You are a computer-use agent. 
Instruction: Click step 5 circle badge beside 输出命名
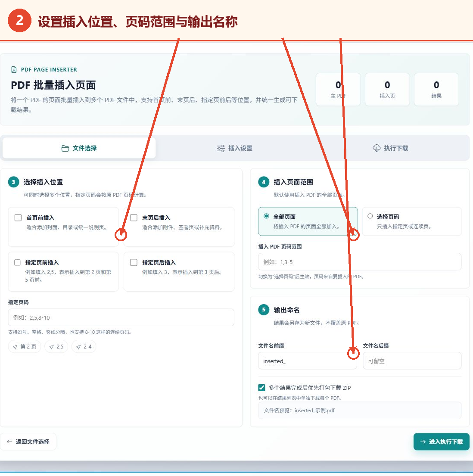click(x=264, y=310)
